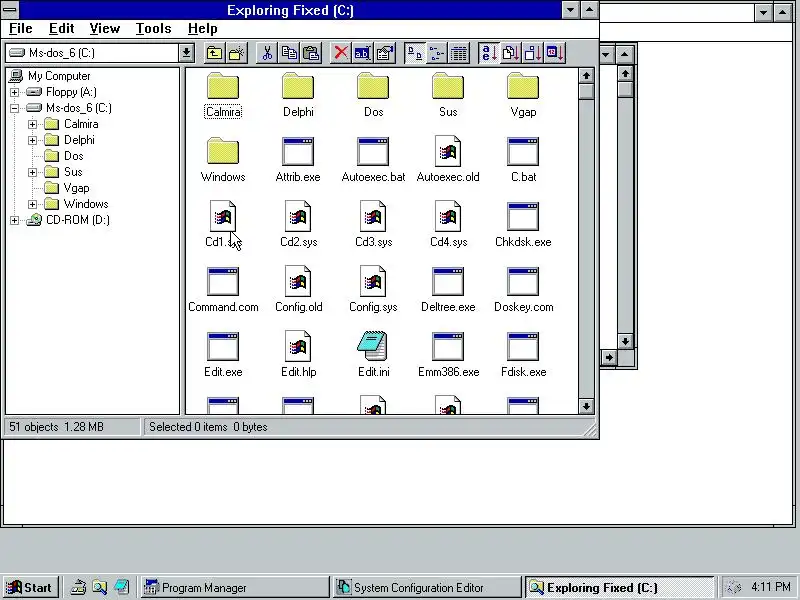Click the 4:11 PM clock
Screen dimensions: 800x600
(771, 587)
